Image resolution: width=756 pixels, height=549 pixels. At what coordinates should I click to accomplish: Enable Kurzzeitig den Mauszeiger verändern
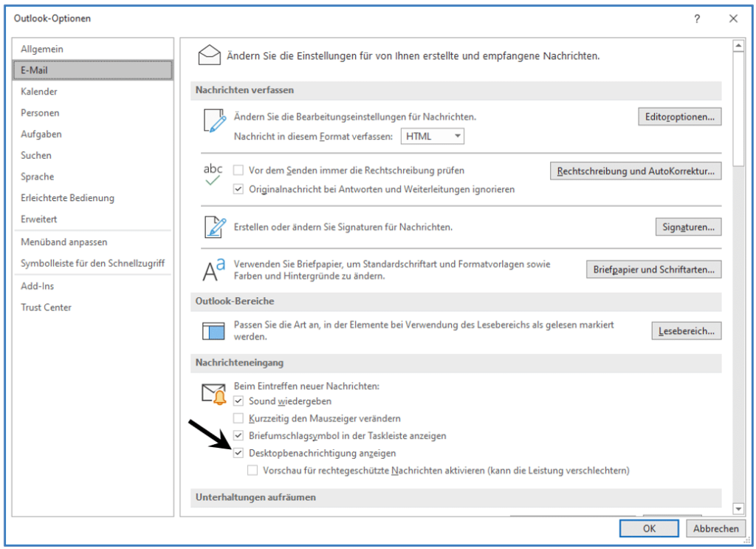(238, 418)
